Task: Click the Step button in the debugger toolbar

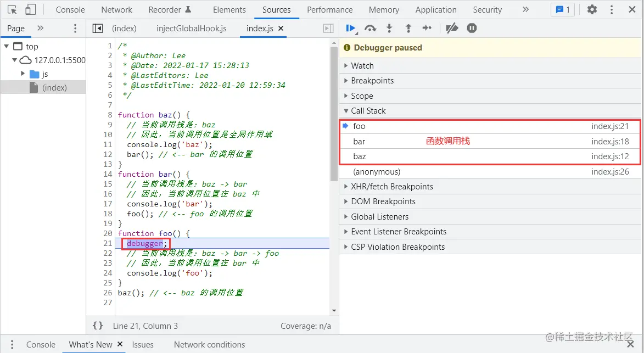Action: [427, 28]
